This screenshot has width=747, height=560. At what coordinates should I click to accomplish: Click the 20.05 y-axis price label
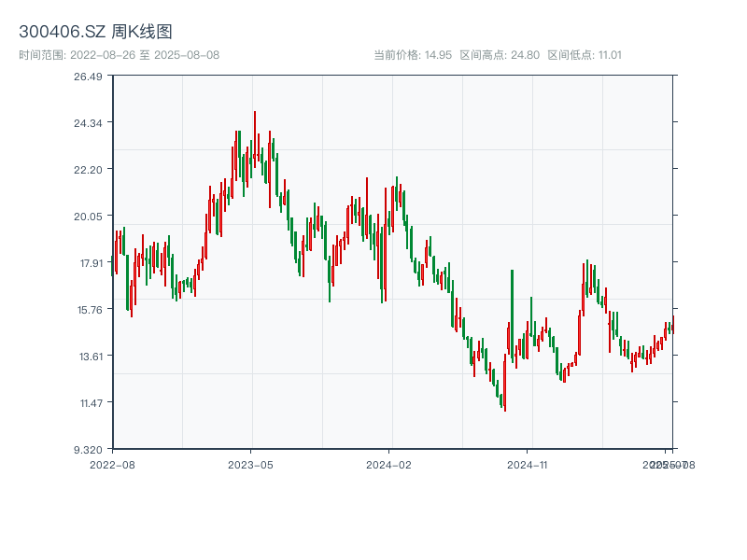88,216
